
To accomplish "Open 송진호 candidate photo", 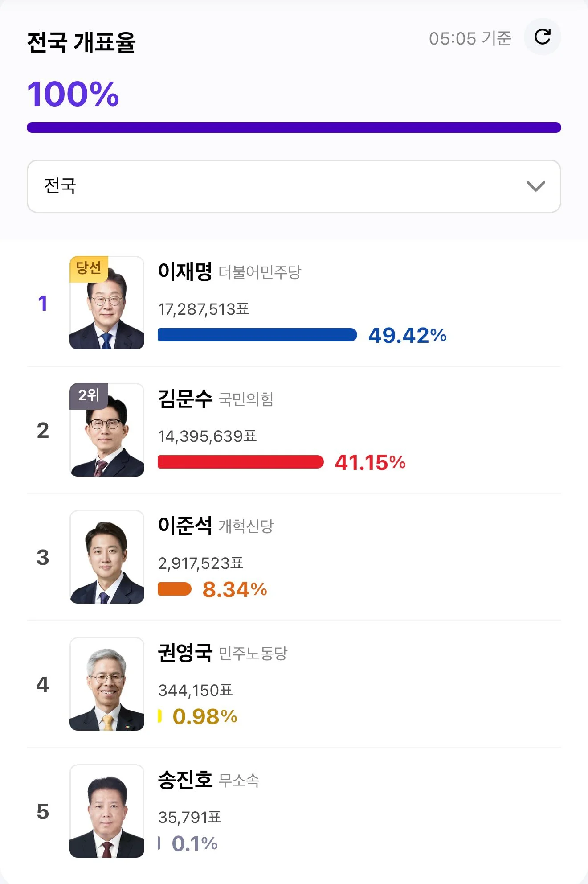I will 107,811.
